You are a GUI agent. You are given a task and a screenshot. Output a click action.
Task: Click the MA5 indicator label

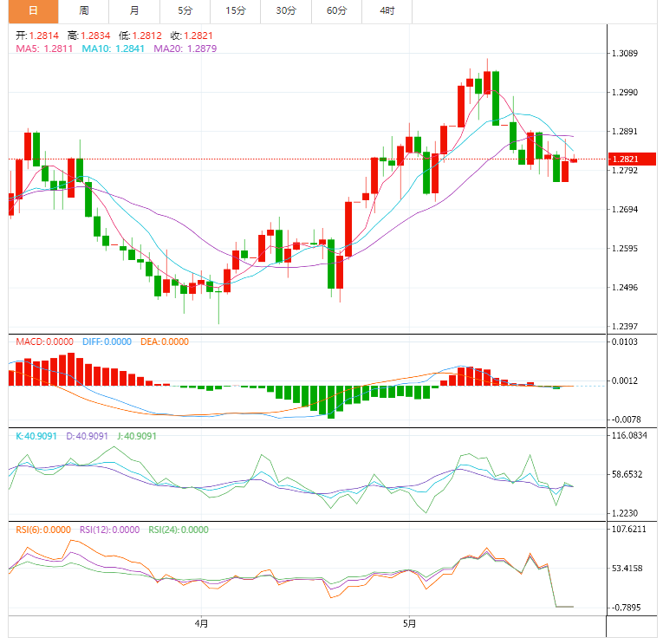pos(43,49)
